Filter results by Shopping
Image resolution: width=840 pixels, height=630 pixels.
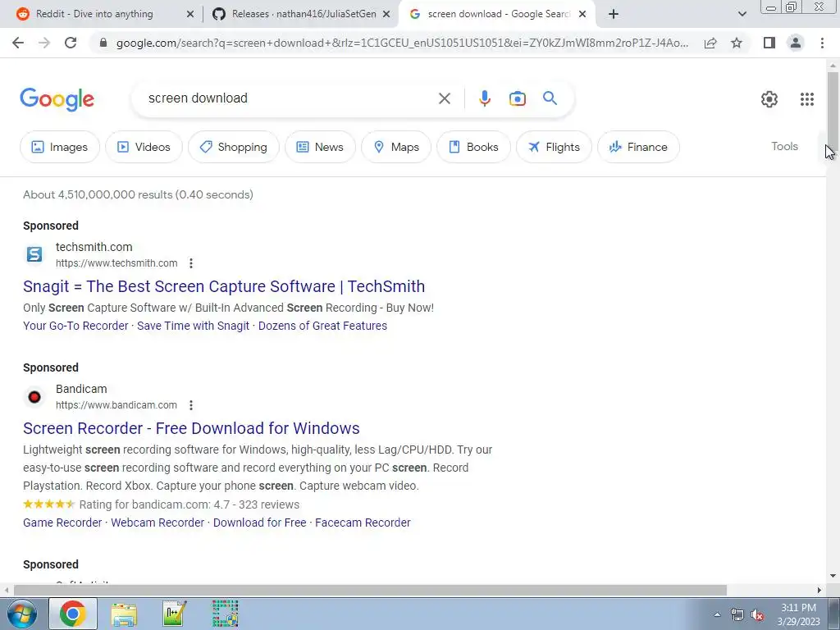click(234, 147)
